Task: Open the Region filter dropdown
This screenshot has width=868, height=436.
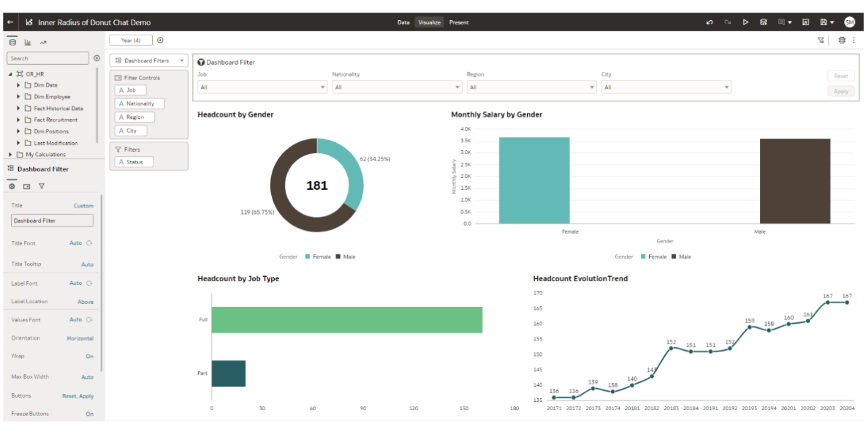Action: point(531,87)
